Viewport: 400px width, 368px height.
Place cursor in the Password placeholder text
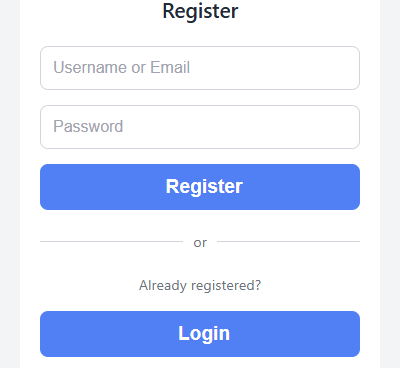tap(88, 126)
